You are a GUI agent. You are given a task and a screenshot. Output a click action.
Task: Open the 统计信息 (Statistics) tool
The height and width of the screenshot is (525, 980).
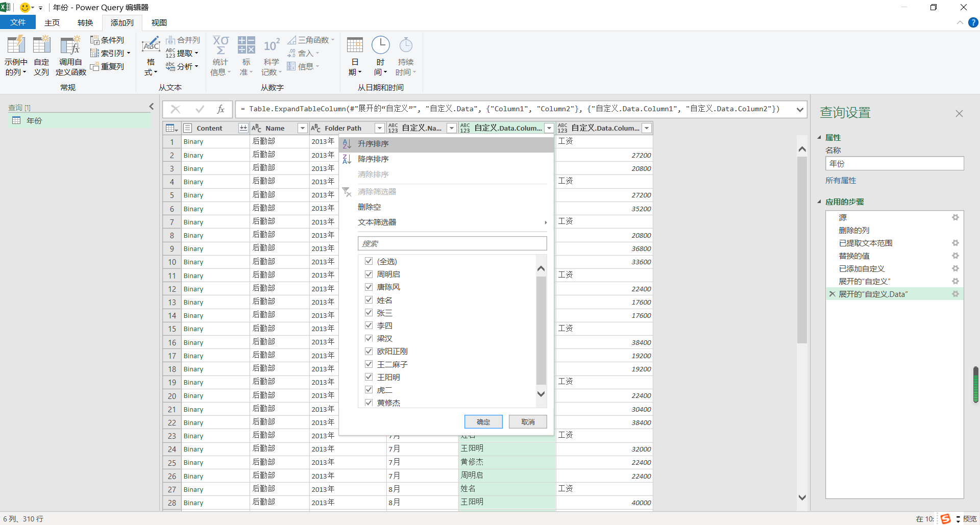220,56
